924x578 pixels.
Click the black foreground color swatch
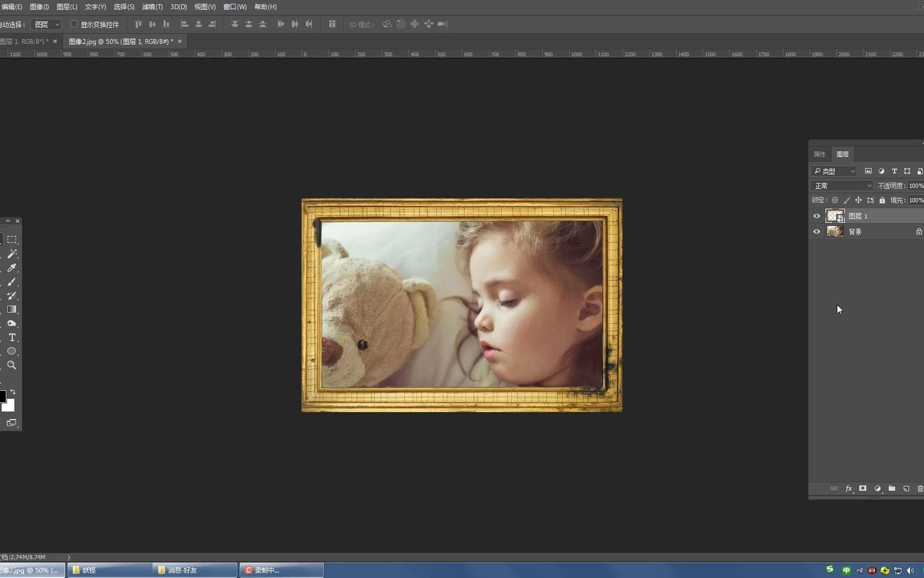[2, 397]
